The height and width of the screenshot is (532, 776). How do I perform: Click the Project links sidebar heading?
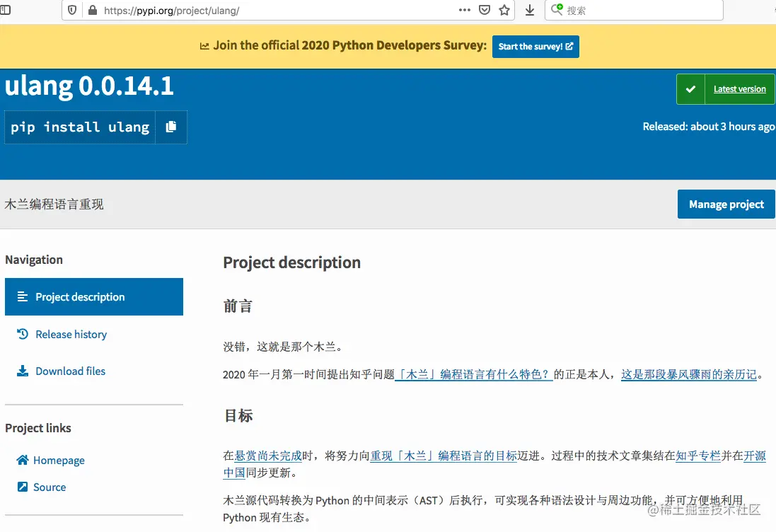pyautogui.click(x=38, y=428)
